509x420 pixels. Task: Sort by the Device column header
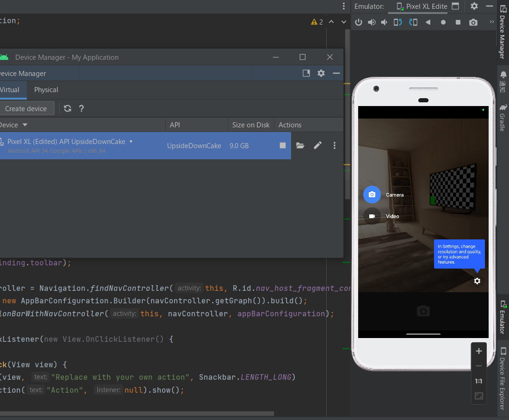(x=82, y=125)
